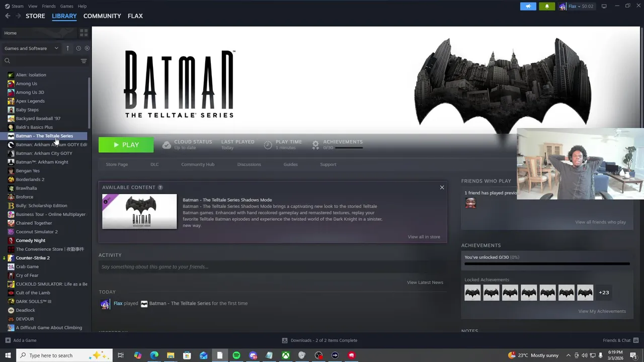
Task: Toggle the recent activity clock filter
Action: pyautogui.click(x=78, y=48)
